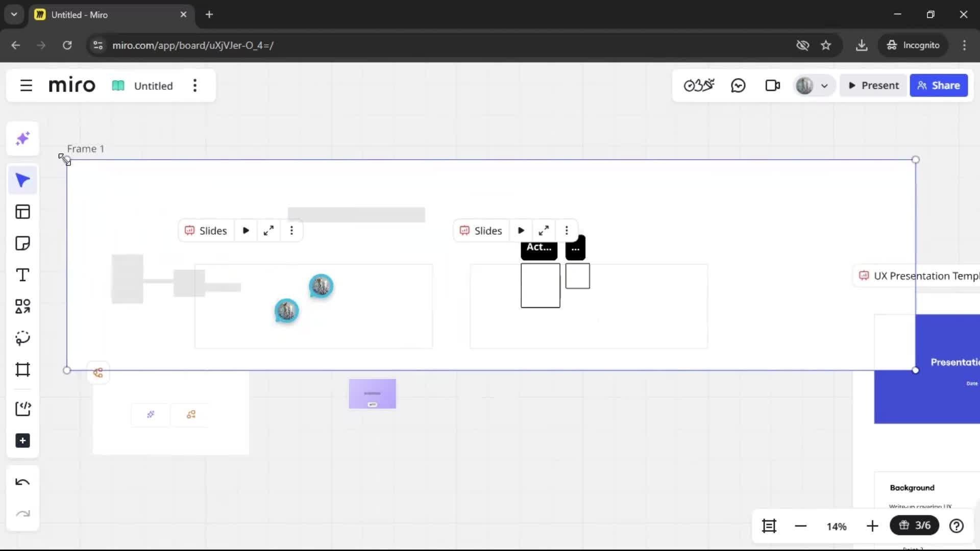This screenshot has height=551, width=980.
Task: Open the browser tab search dropdown
Action: 14,15
